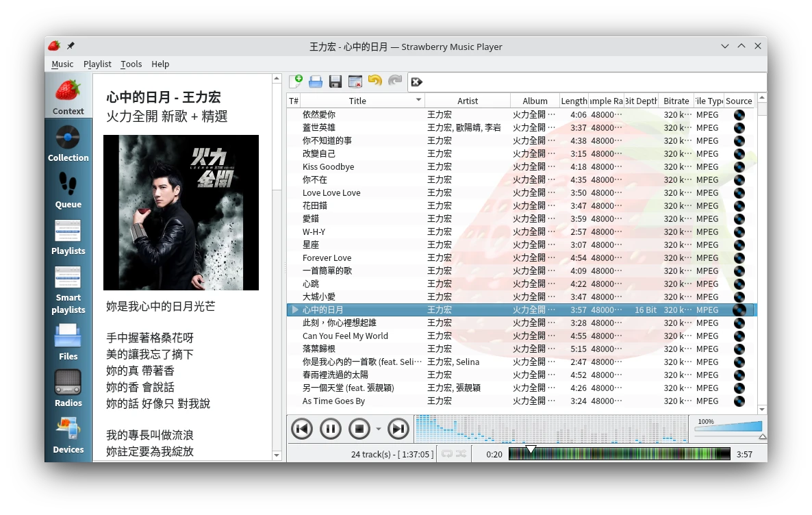Toggle shuffle mode in status bar
The height and width of the screenshot is (515, 812).
click(461, 454)
